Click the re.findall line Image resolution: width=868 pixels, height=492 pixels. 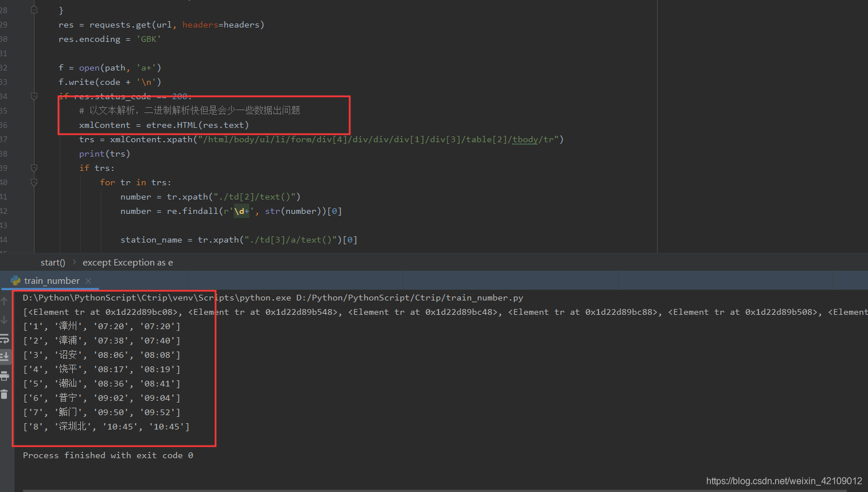click(231, 211)
